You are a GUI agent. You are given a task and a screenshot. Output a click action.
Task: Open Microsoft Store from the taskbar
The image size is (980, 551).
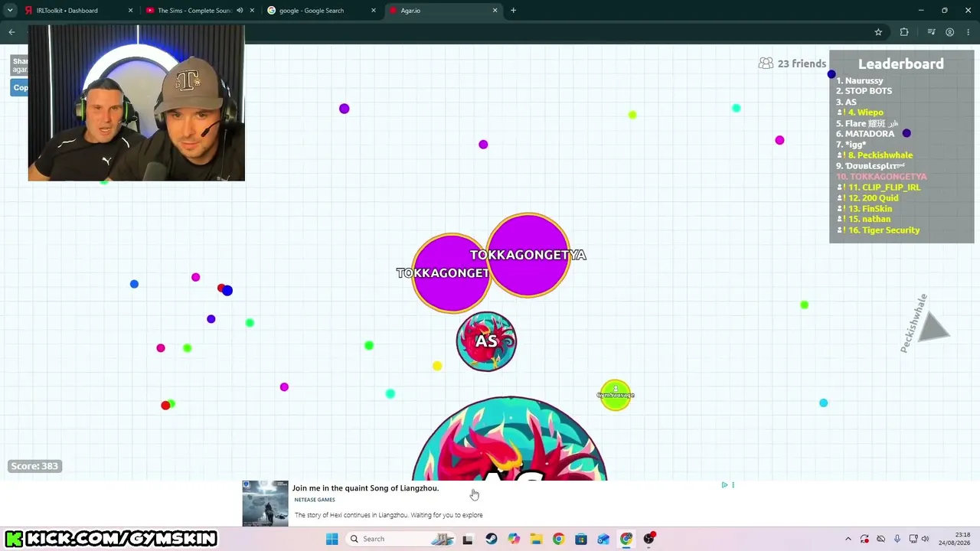(x=581, y=539)
